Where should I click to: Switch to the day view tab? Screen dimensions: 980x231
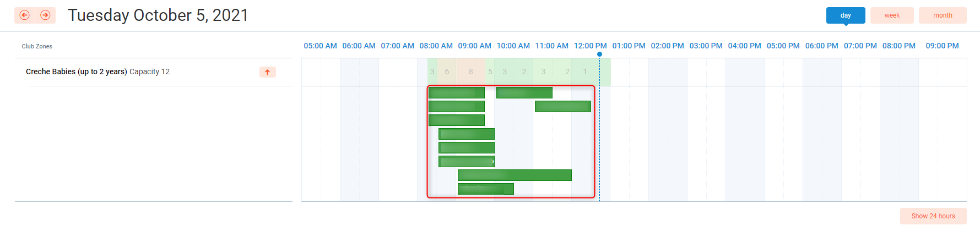pyautogui.click(x=845, y=15)
